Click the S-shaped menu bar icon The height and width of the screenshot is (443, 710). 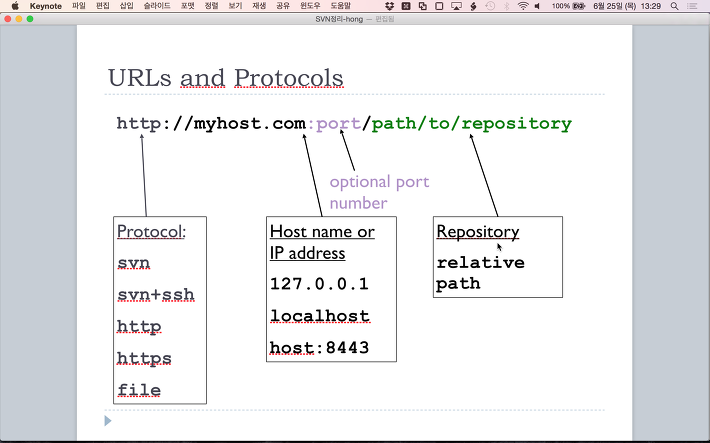click(473, 6)
